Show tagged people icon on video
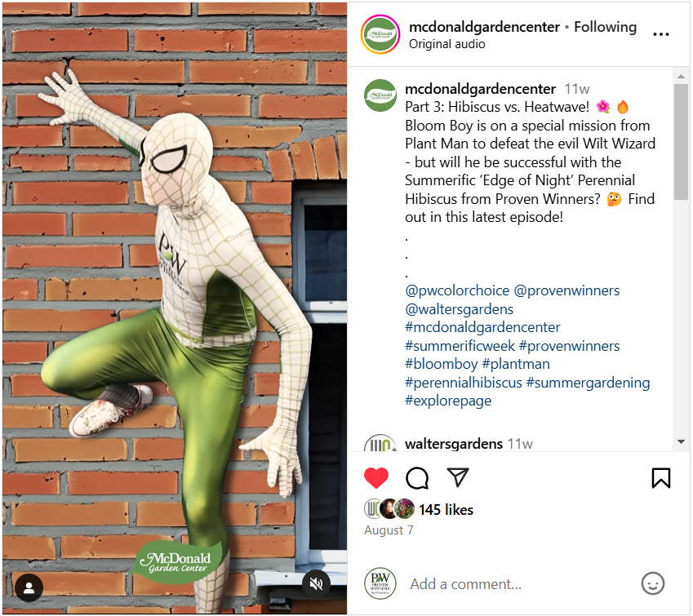 click(x=29, y=587)
